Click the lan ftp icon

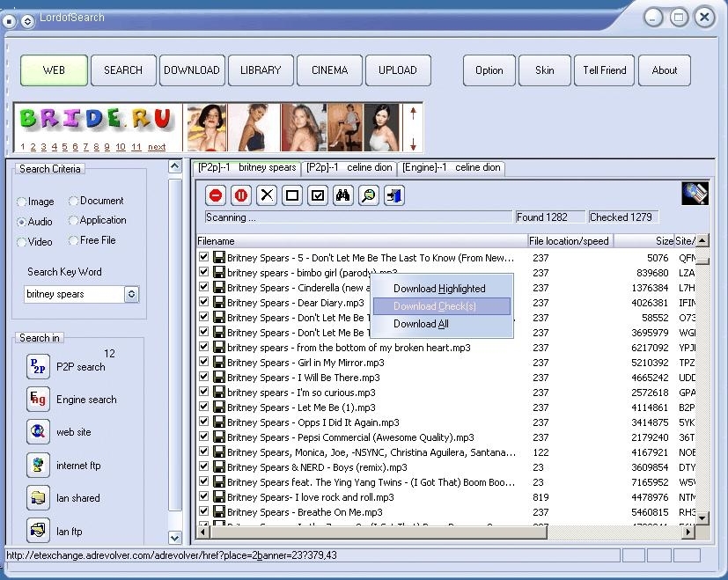click(38, 531)
